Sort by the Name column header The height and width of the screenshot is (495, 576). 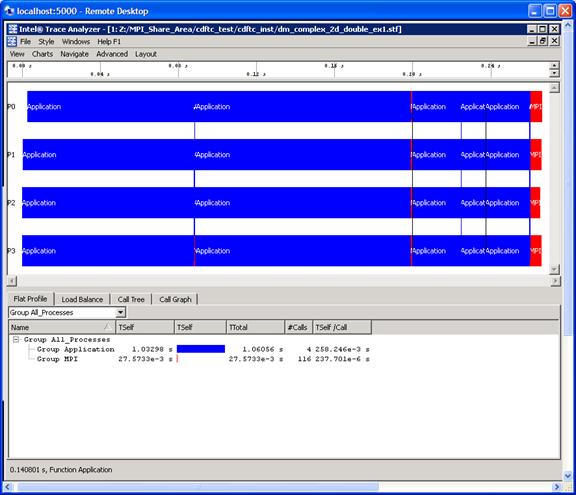[62, 327]
